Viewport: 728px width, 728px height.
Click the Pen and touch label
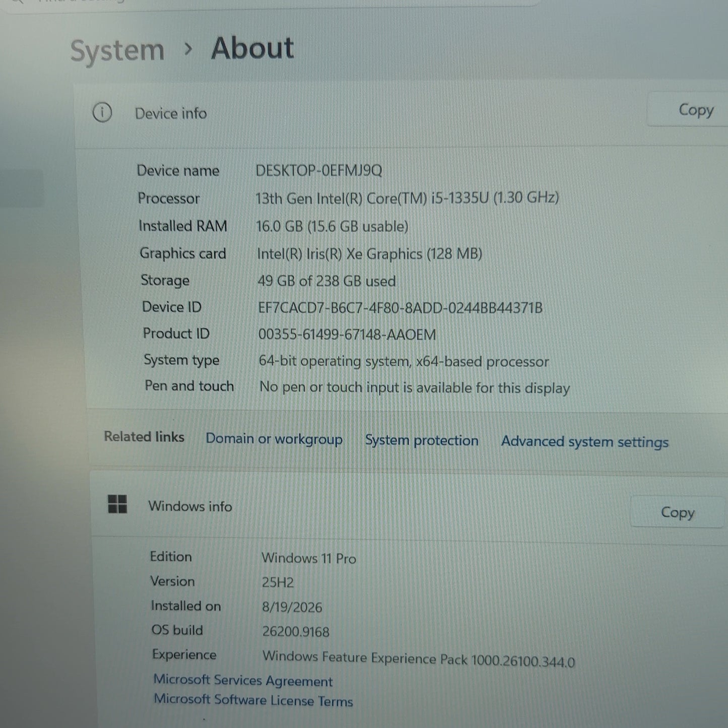click(189, 386)
